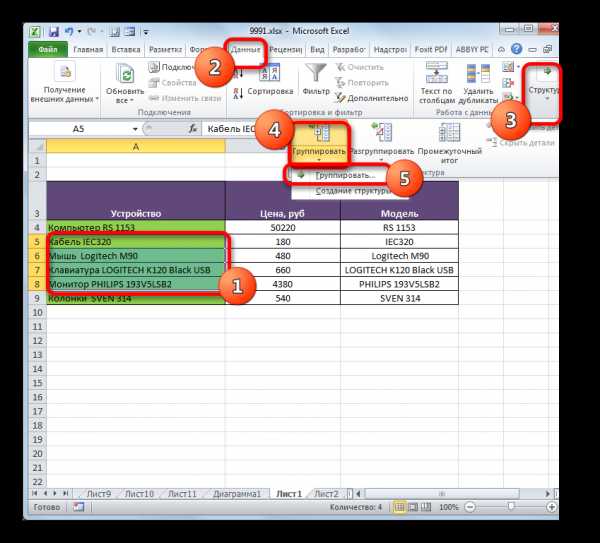Click cell with price 50220
The width and height of the screenshot is (600, 543).
point(283,228)
